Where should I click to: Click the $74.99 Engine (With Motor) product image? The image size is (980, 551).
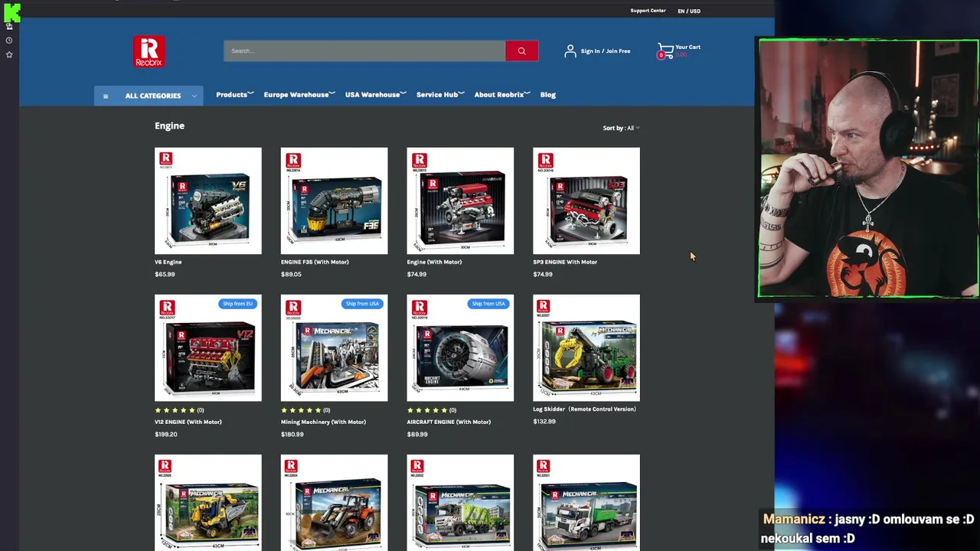(460, 201)
